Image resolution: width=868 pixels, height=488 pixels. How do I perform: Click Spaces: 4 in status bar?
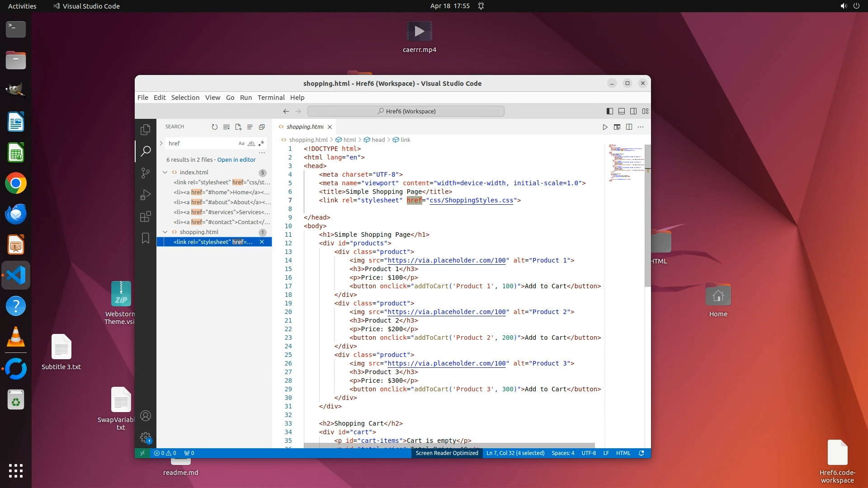click(562, 453)
